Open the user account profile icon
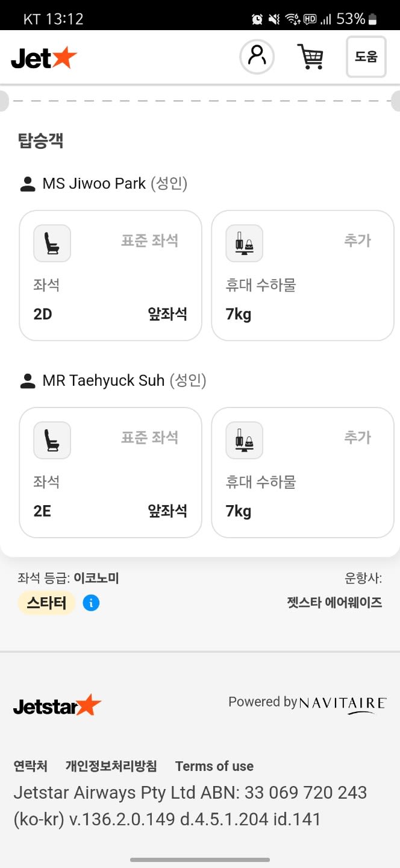The height and width of the screenshot is (868, 400). tap(257, 57)
